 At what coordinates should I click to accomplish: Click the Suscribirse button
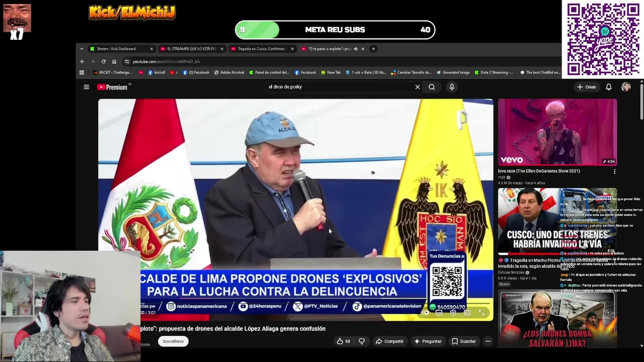(173, 341)
